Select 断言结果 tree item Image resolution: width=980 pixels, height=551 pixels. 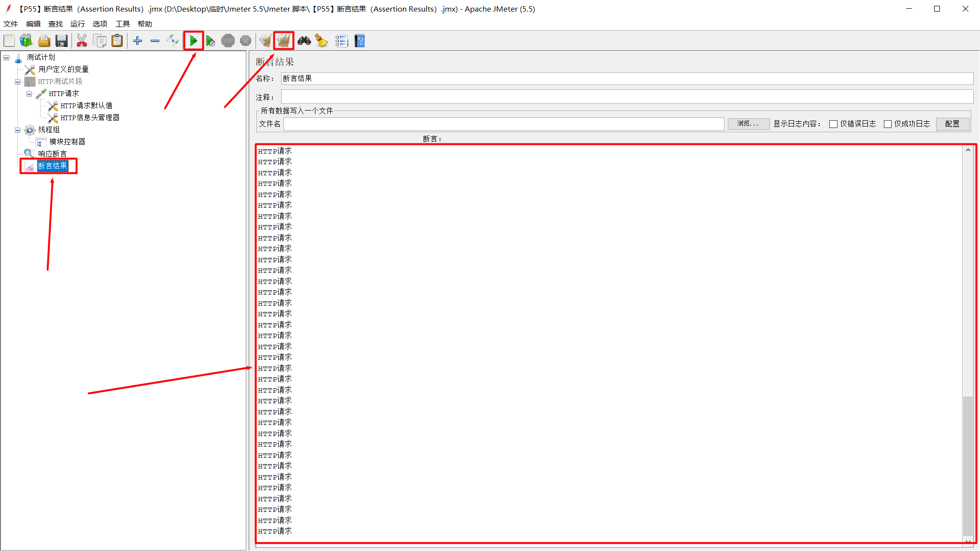54,166
